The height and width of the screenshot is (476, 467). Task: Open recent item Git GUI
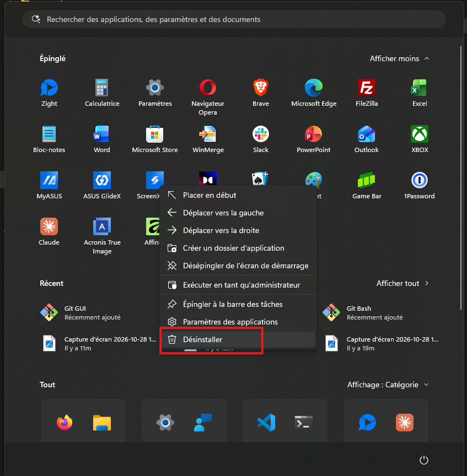(80, 313)
